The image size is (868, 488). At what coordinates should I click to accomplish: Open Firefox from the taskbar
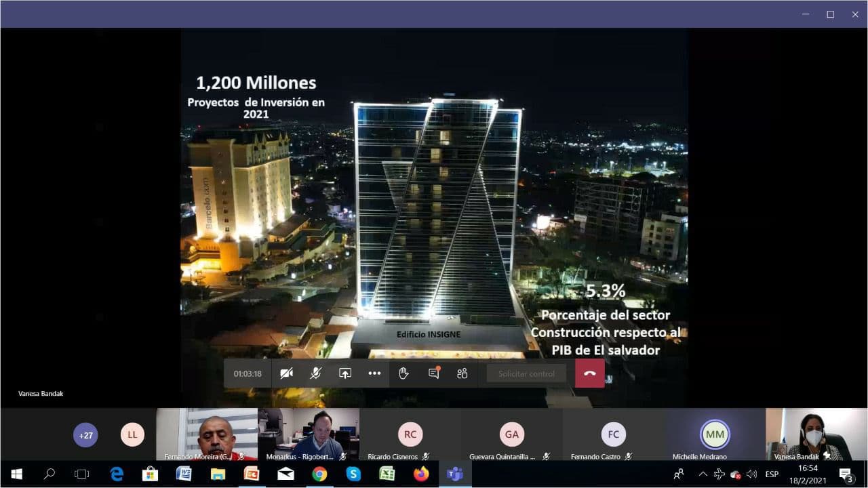click(x=421, y=474)
